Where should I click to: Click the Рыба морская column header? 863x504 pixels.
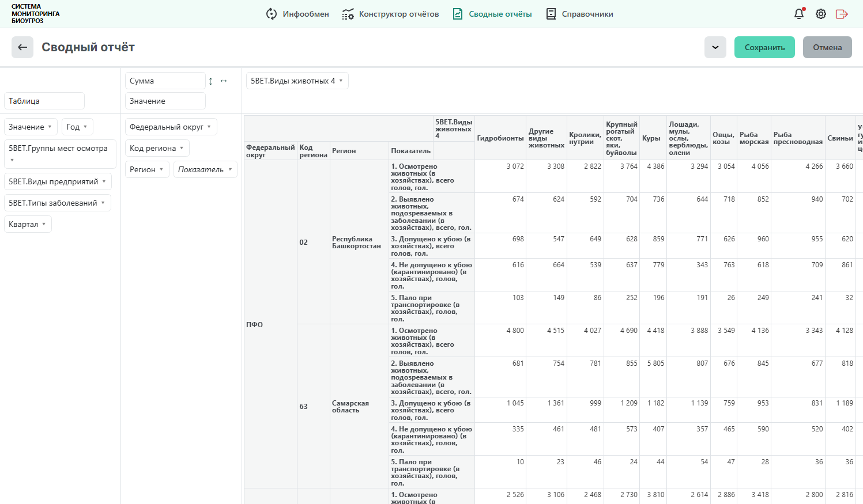coord(754,138)
